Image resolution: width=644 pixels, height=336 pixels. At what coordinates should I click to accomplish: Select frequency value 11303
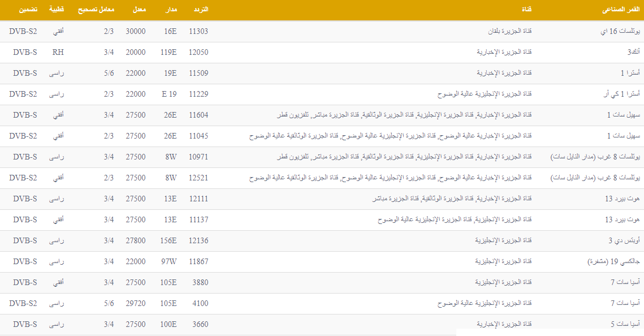pos(198,31)
